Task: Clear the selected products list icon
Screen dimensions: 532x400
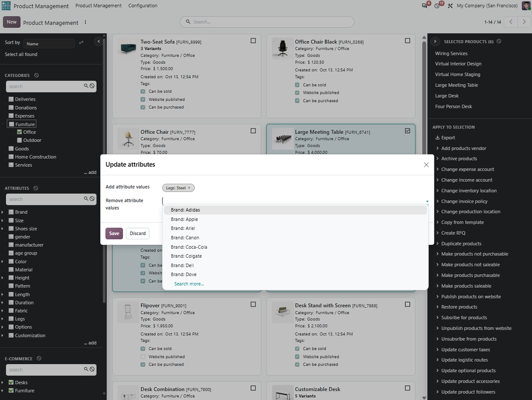Action: (x=499, y=41)
